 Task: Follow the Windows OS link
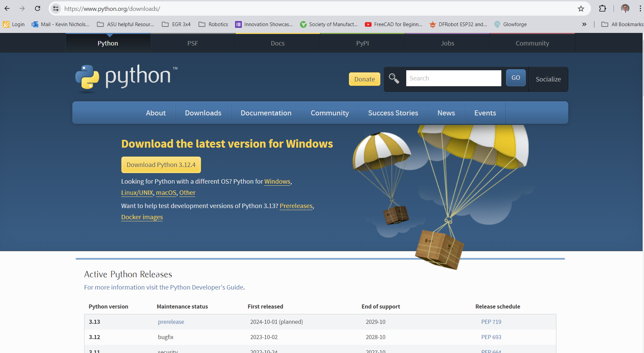277,181
